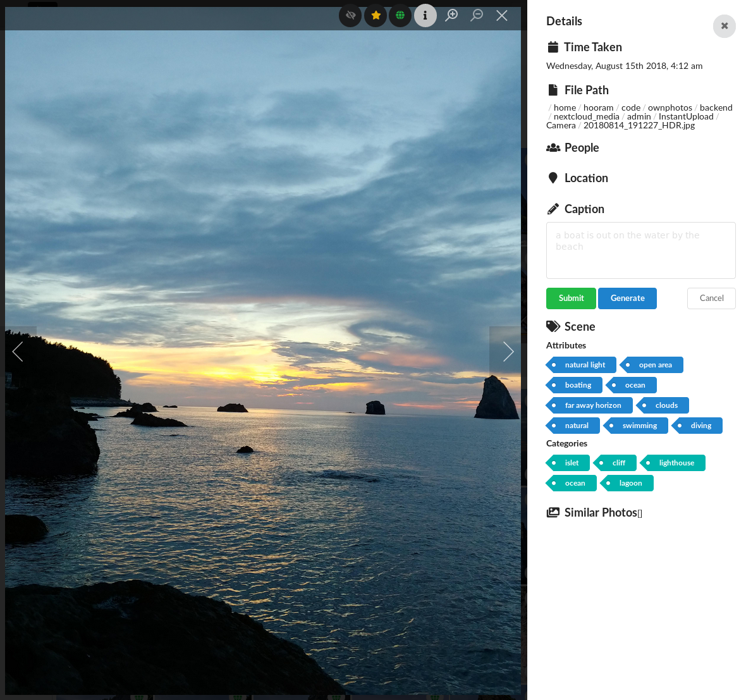Image resolution: width=746 pixels, height=700 pixels.
Task: Click the info icon in the toolbar
Action: (x=425, y=15)
